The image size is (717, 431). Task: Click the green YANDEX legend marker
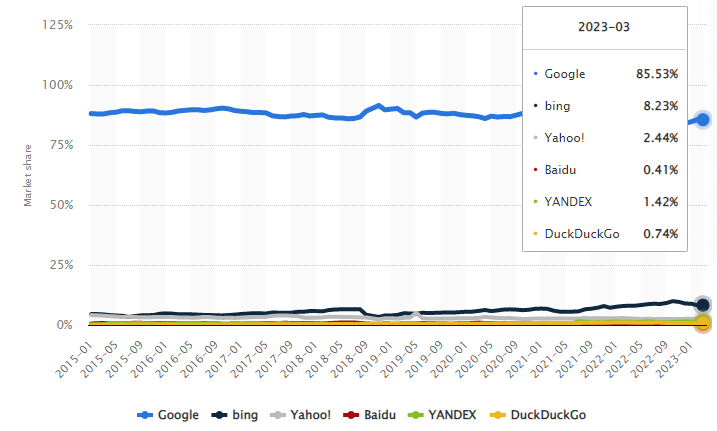click(x=415, y=415)
